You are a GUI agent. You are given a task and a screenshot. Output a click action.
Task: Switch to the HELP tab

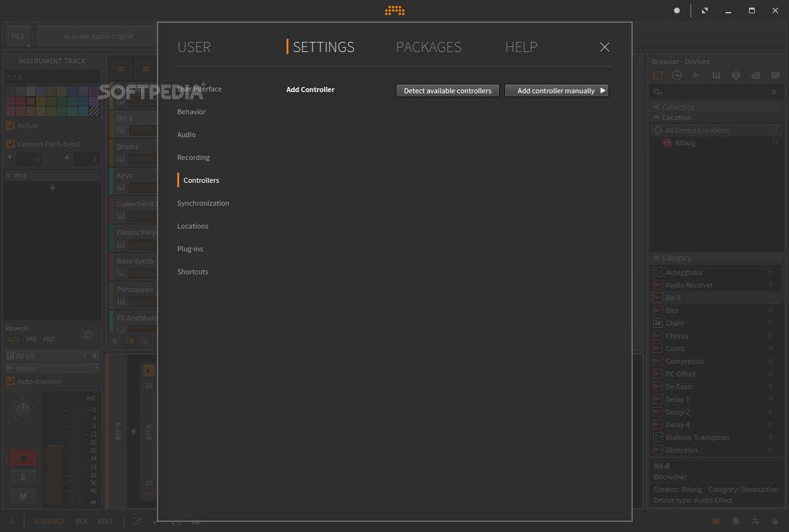521,47
